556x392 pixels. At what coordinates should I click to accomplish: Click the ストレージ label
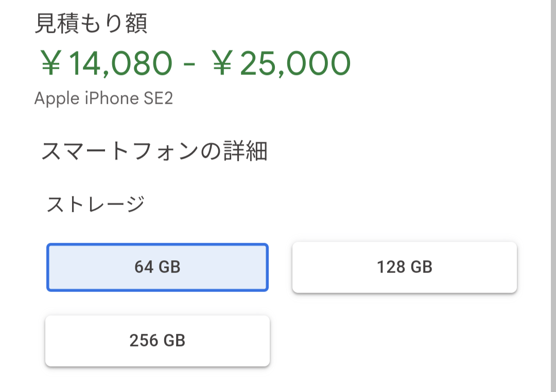coord(95,204)
